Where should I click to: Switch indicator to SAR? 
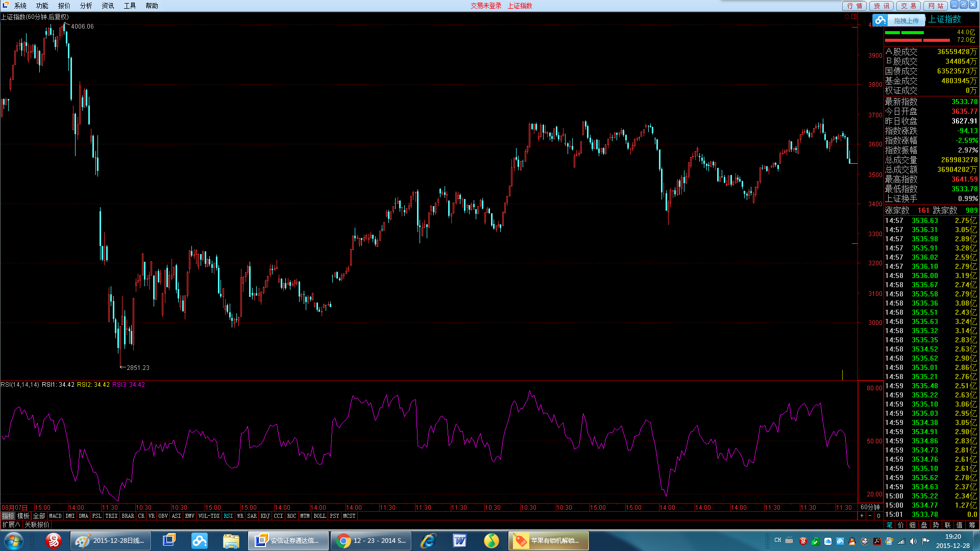click(252, 516)
